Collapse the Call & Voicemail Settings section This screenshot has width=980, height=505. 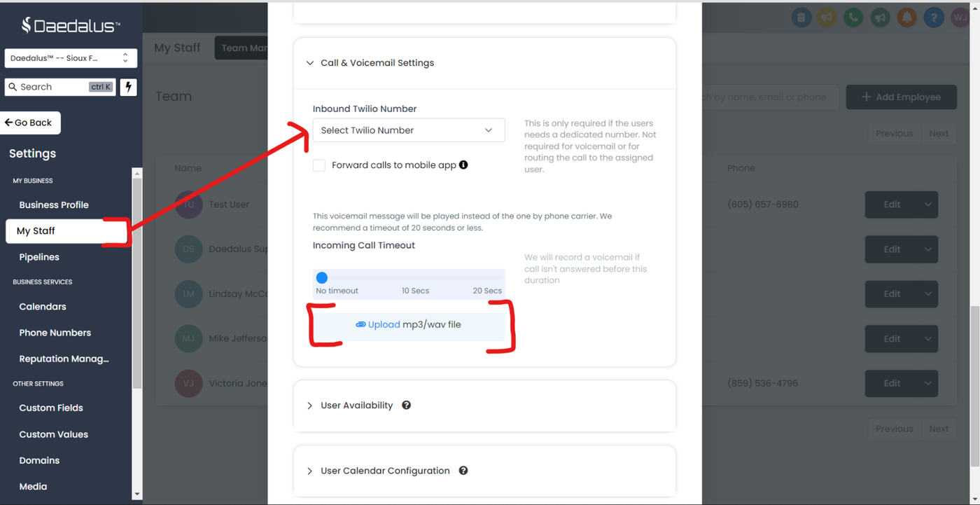pyautogui.click(x=310, y=63)
